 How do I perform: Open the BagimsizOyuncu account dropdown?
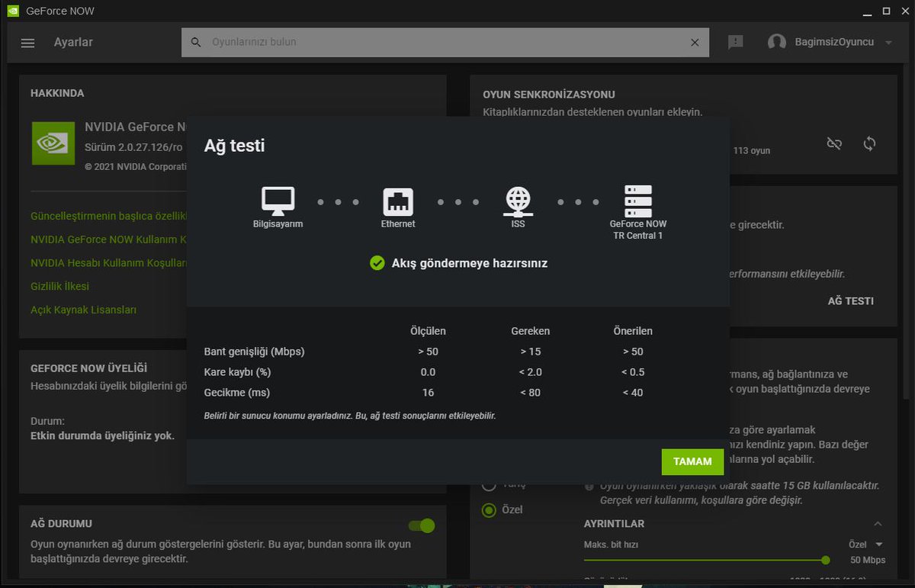tap(888, 43)
